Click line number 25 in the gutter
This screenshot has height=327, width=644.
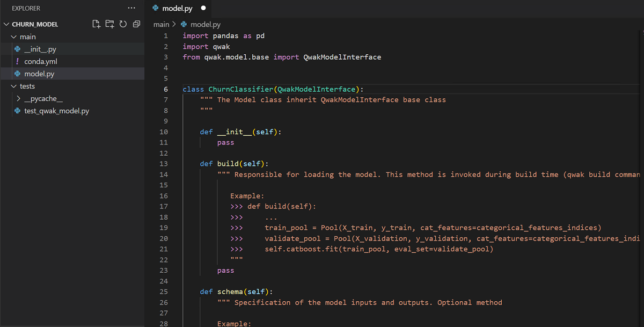pos(164,292)
